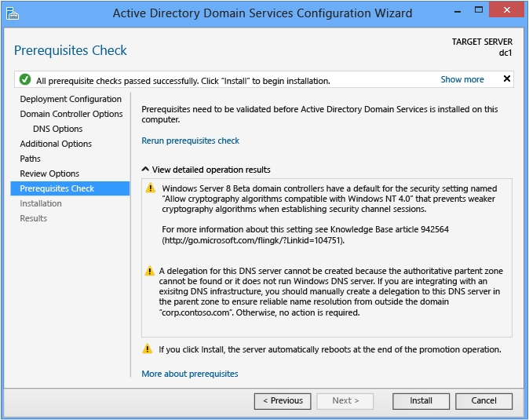Go to Domain Controller Options page
The height and width of the screenshot is (420, 529).
pos(71,114)
